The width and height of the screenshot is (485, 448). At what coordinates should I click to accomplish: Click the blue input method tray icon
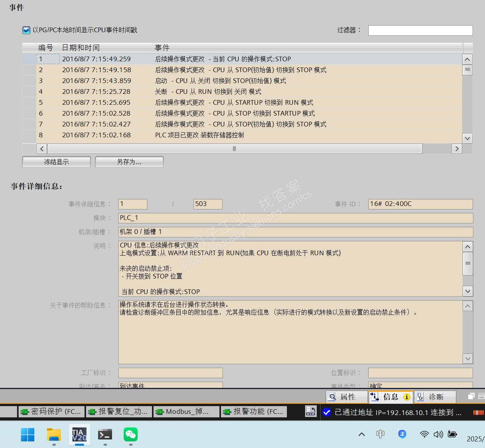402,434
